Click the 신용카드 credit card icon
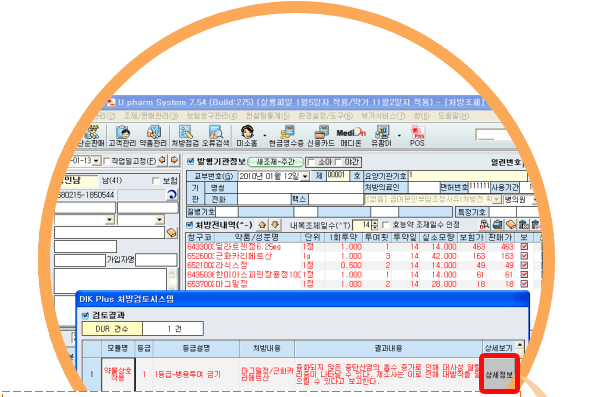This screenshot has height=397, width=602. 320,136
